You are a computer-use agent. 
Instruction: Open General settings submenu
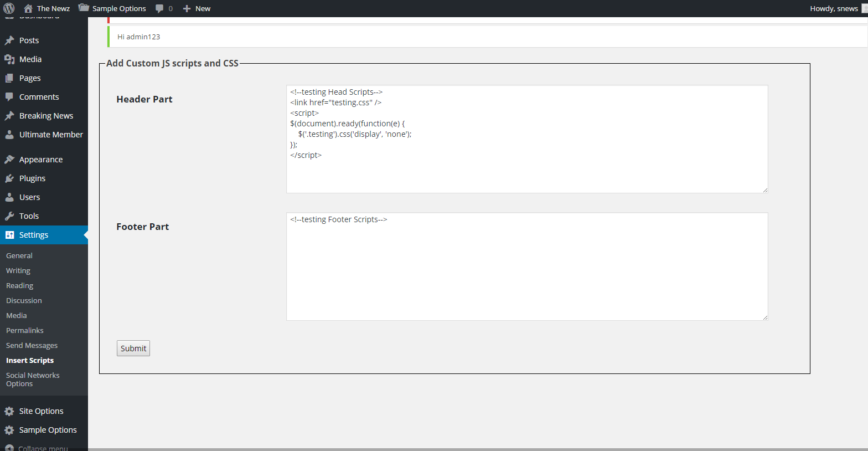19,255
